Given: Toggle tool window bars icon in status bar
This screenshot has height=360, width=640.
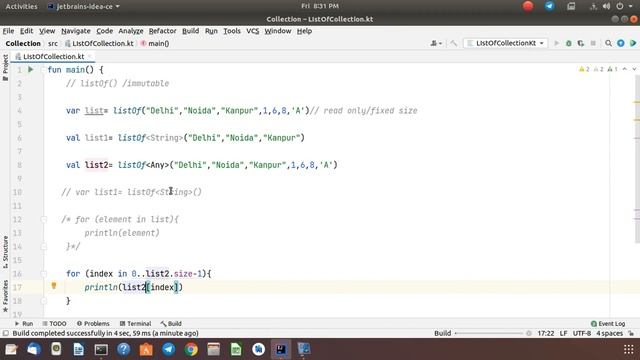Looking at the screenshot, I should (x=6, y=333).
